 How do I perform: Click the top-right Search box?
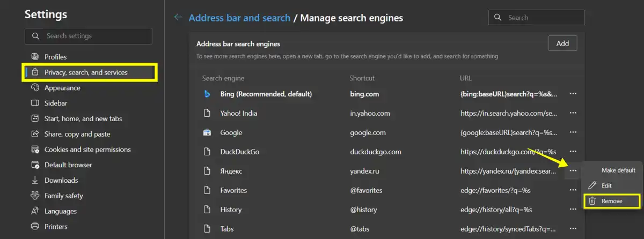pyautogui.click(x=537, y=18)
